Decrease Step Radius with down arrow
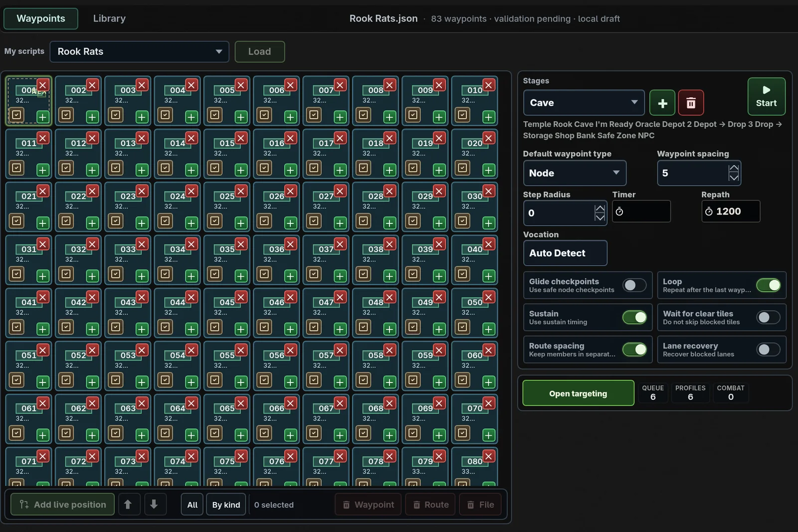Image resolution: width=798 pixels, height=532 pixels. [600, 217]
